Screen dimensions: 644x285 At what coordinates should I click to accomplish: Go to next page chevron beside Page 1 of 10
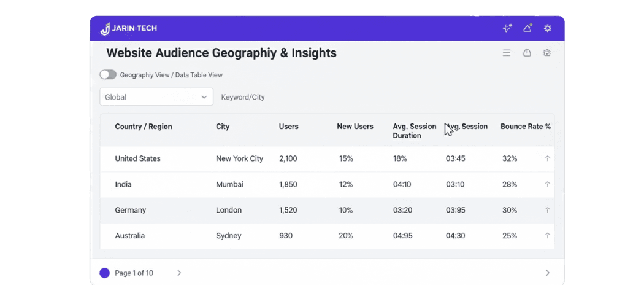179,273
